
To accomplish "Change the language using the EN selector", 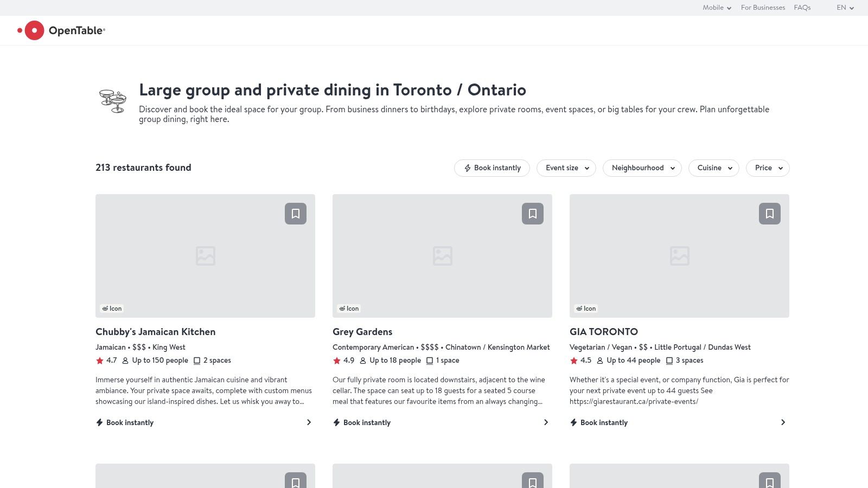I will [x=844, y=8].
